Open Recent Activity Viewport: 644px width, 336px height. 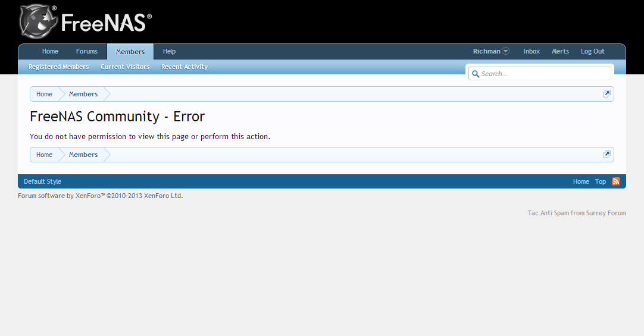pos(185,67)
